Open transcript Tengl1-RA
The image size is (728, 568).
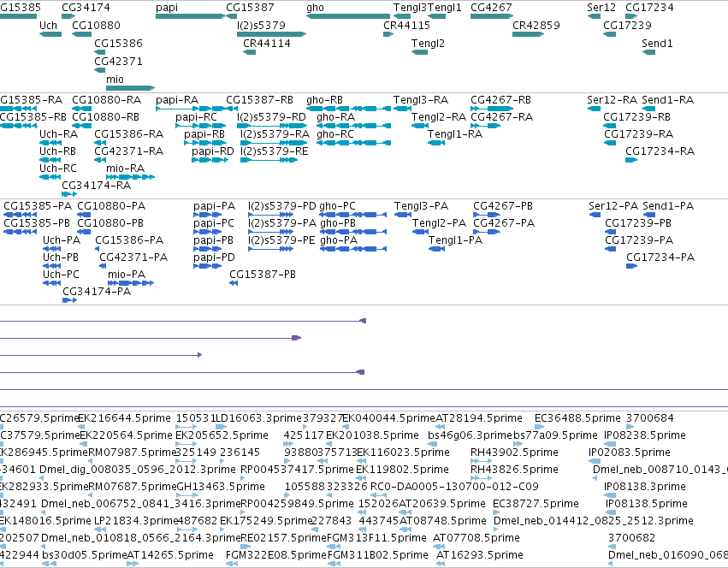tap(455, 134)
